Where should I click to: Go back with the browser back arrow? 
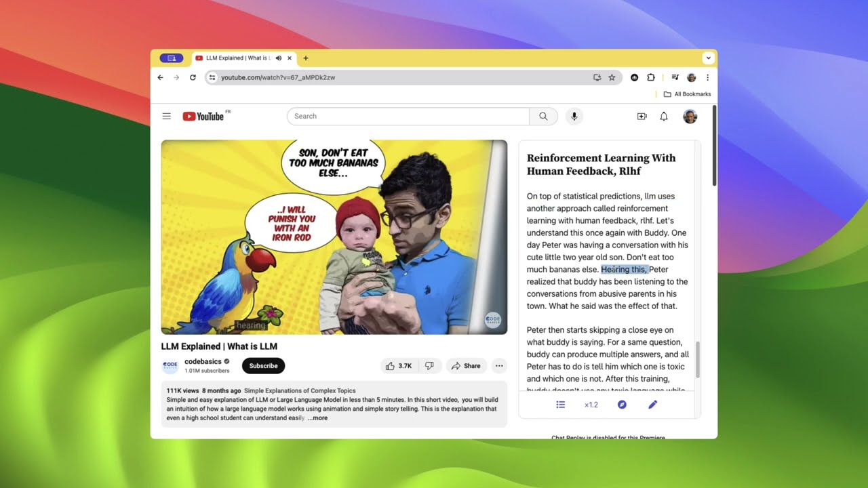(160, 77)
